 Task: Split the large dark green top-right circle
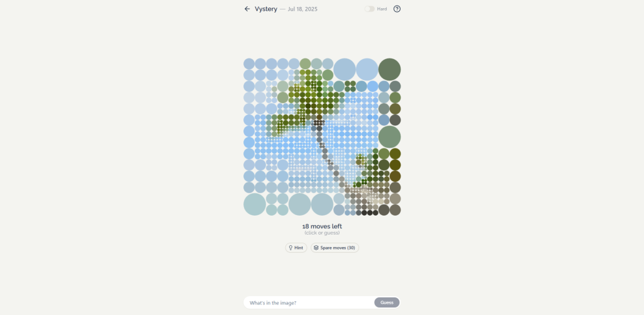coord(389,69)
